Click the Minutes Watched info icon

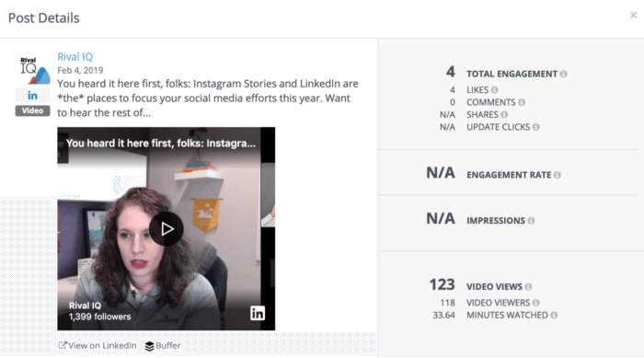point(554,316)
